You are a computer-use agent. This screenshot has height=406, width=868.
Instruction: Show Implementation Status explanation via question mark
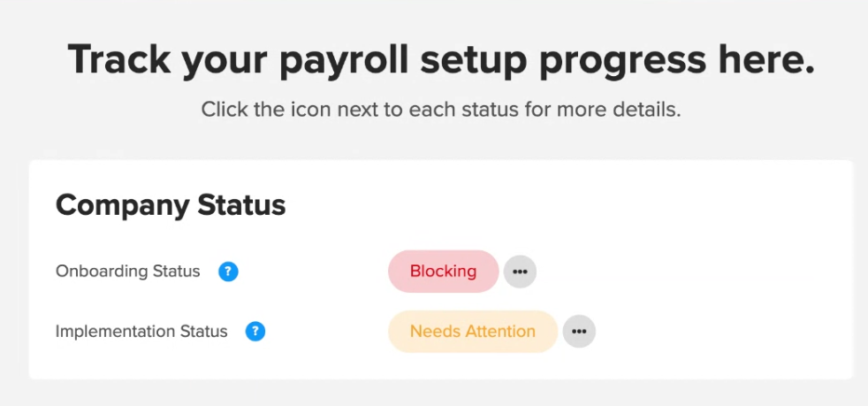(255, 331)
